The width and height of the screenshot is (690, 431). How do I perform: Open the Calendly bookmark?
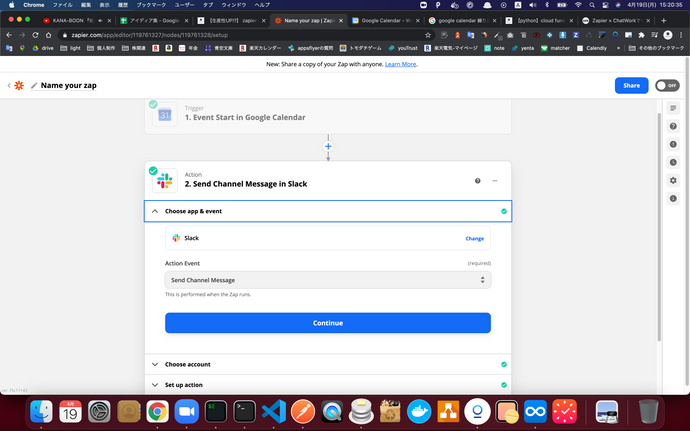click(x=591, y=48)
